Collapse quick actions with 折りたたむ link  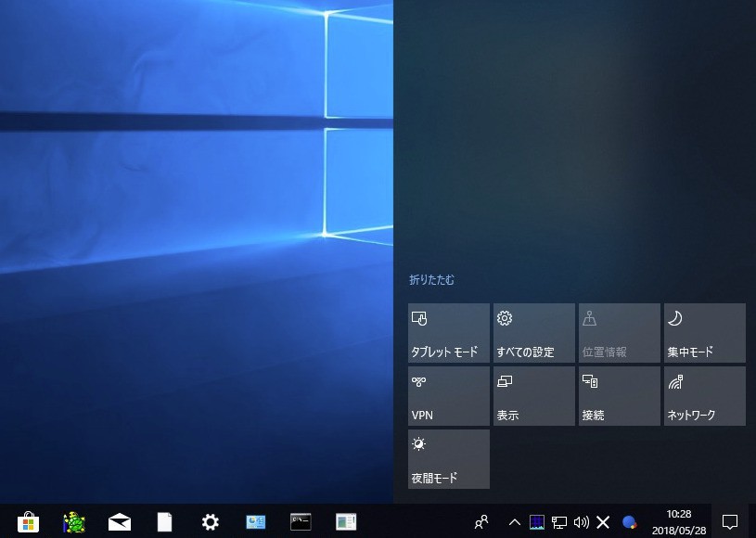[431, 279]
